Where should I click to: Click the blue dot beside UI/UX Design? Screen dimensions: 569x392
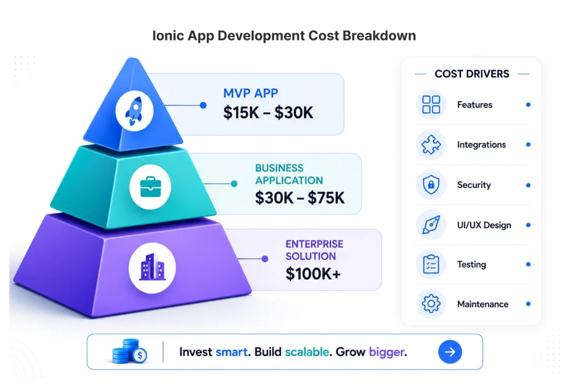[x=528, y=225]
